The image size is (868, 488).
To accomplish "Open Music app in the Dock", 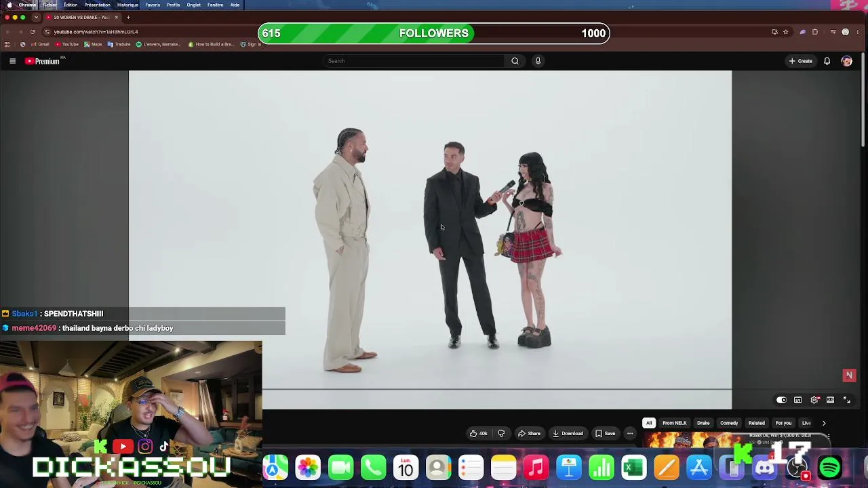I will click(x=536, y=468).
